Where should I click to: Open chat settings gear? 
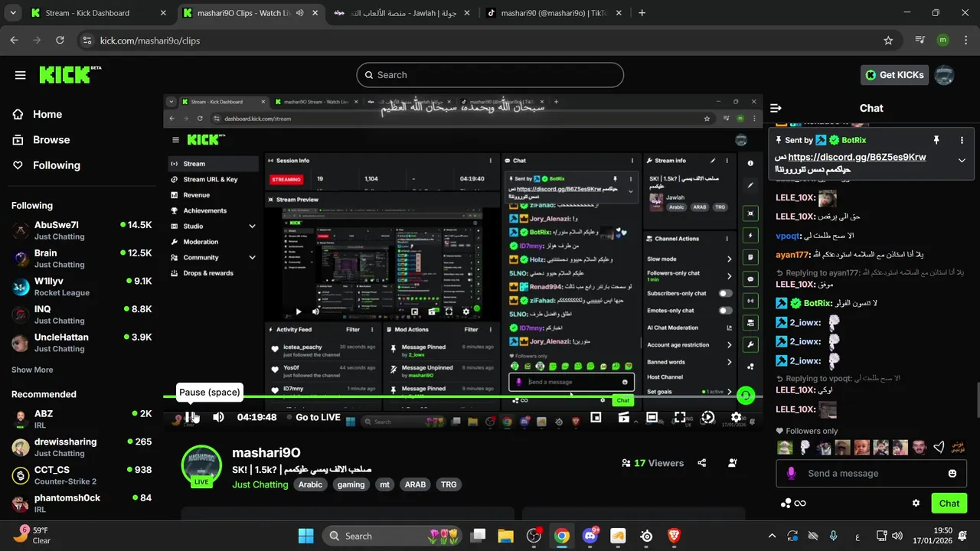[916, 504]
